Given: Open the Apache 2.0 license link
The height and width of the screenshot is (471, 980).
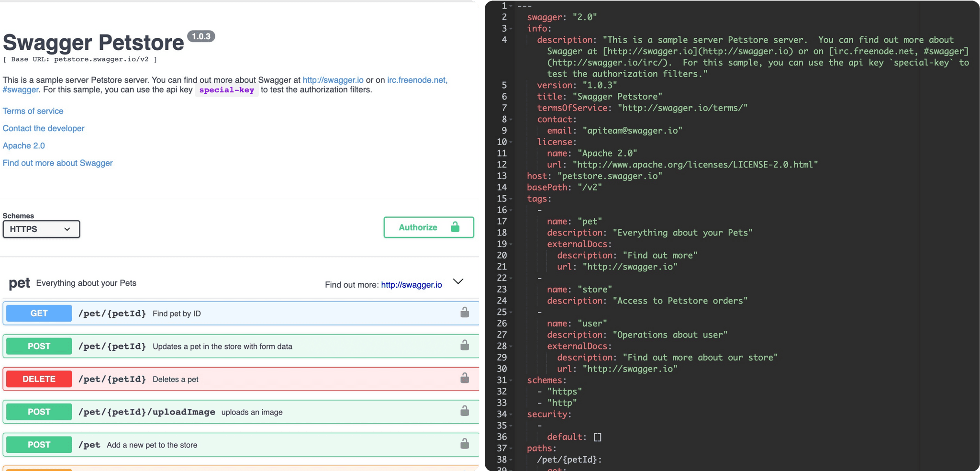Looking at the screenshot, I should click(x=24, y=146).
